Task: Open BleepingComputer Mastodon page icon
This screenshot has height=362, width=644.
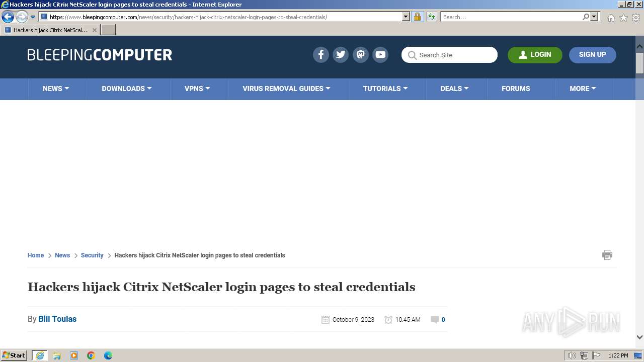Action: click(x=361, y=55)
